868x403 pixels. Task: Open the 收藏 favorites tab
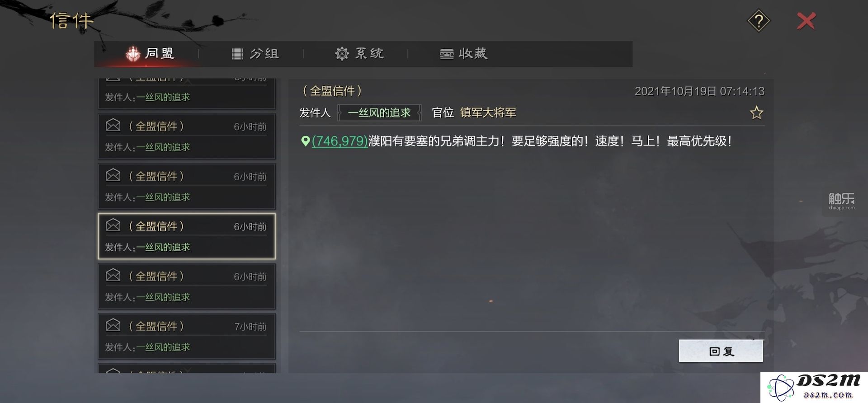click(463, 54)
